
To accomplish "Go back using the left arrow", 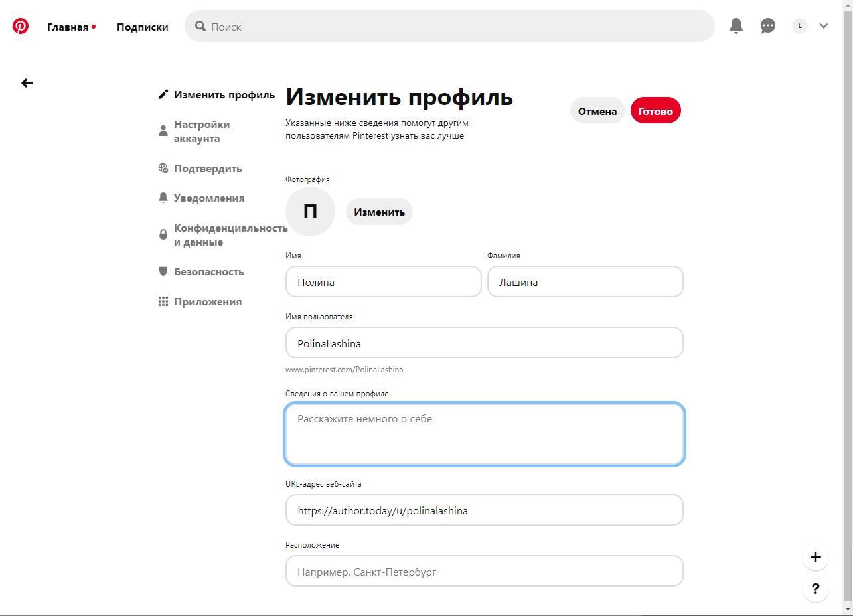I will coord(27,83).
